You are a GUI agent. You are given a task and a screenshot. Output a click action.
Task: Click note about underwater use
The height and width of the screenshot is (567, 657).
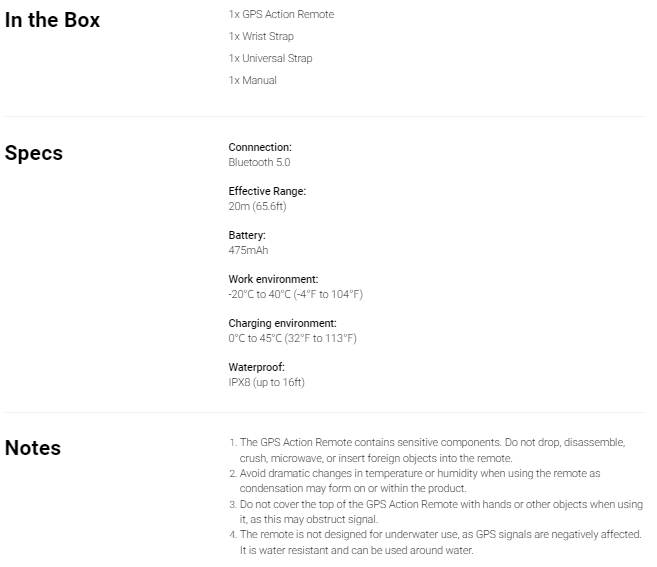click(435, 542)
